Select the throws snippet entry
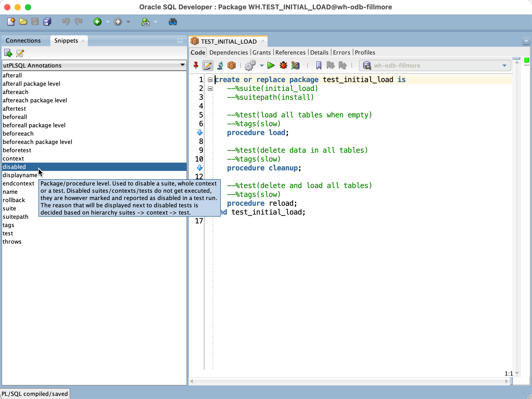The height and width of the screenshot is (399, 532). [x=12, y=242]
